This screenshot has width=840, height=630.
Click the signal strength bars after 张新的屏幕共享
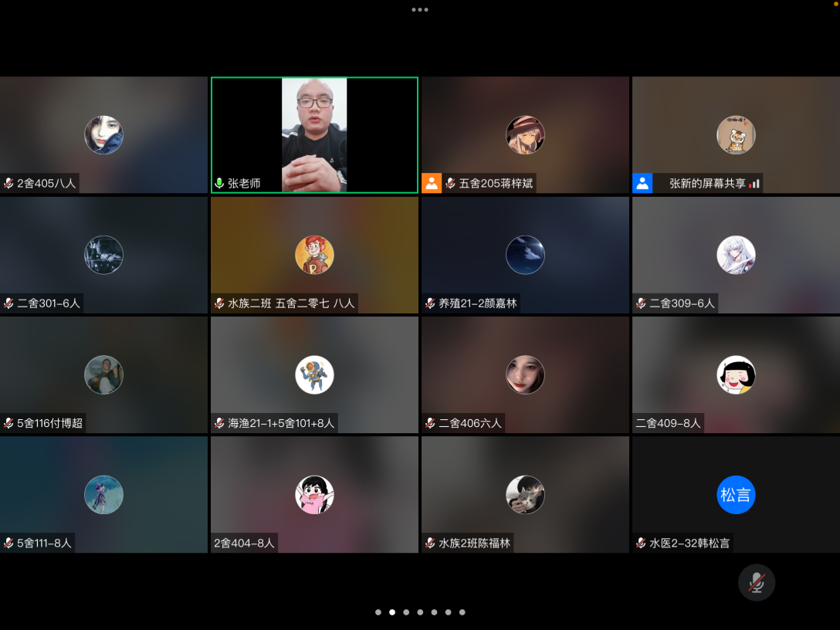tap(755, 184)
